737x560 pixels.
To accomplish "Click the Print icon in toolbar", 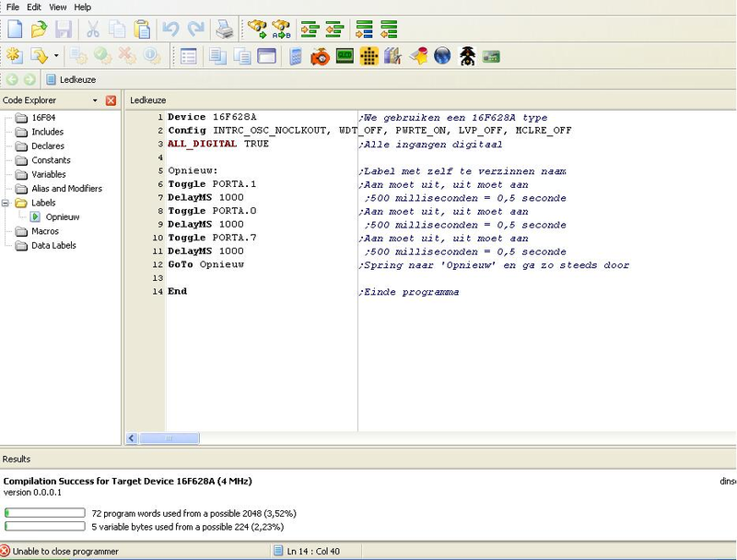I will click(224, 30).
